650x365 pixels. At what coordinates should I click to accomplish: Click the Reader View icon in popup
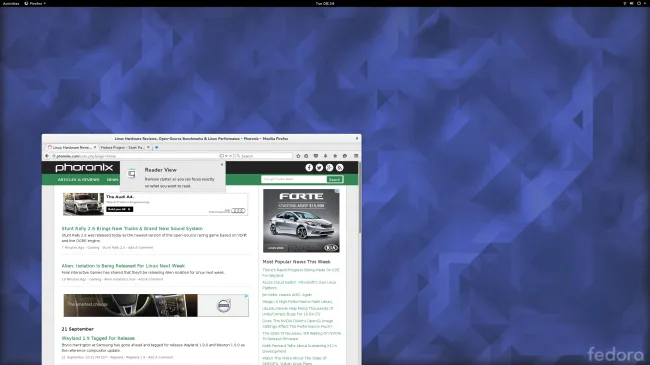[131, 174]
